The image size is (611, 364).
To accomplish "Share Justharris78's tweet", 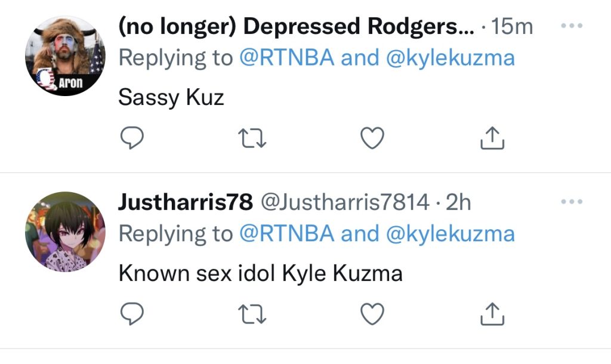I will tap(492, 314).
